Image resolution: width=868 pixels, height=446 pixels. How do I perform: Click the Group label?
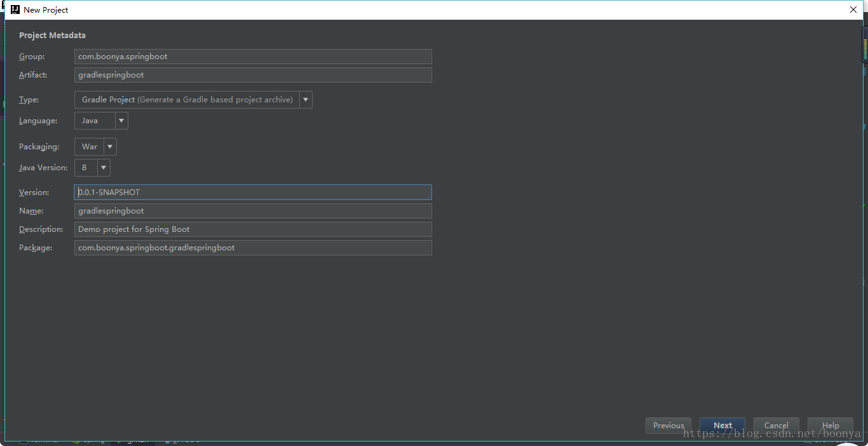pos(32,57)
